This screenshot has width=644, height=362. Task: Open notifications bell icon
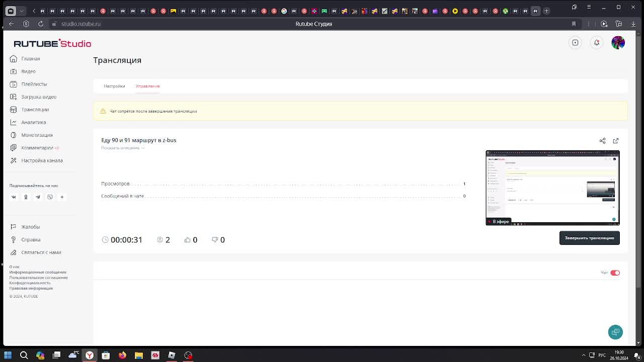coord(597,43)
